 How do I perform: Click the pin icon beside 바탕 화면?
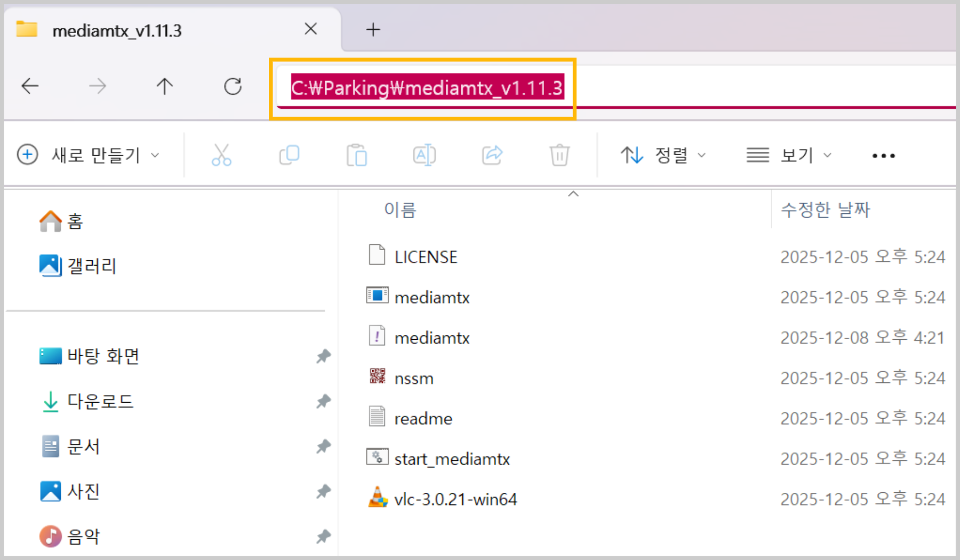click(x=323, y=356)
